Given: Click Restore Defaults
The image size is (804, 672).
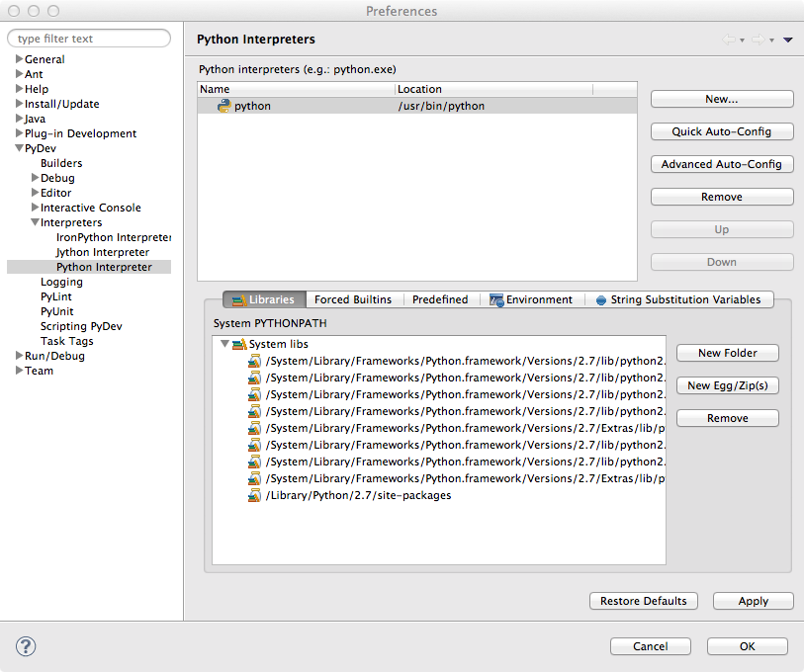Looking at the screenshot, I should (644, 601).
